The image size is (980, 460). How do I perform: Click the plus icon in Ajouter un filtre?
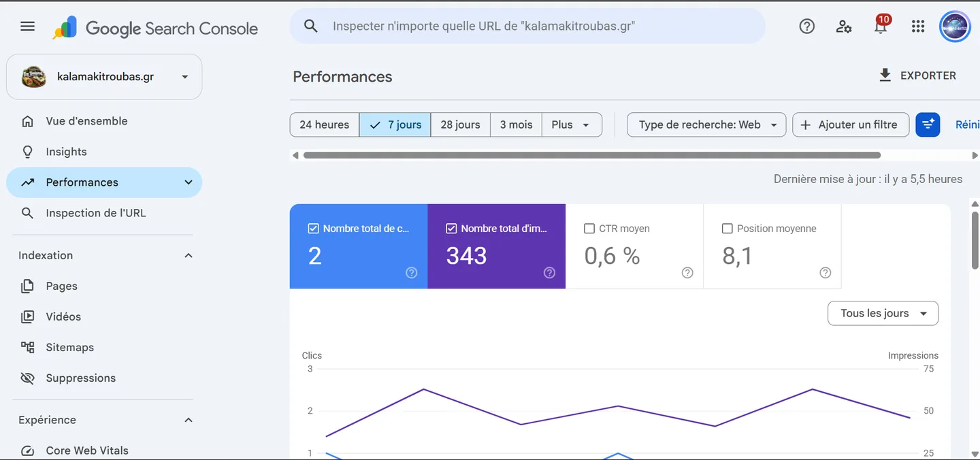click(x=806, y=125)
